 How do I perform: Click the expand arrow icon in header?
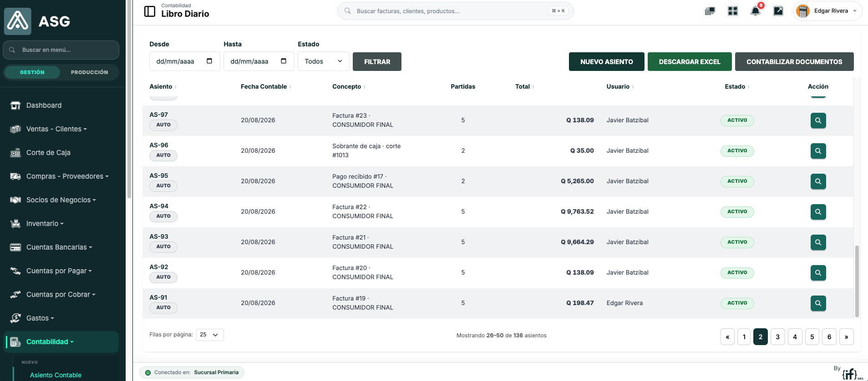(x=778, y=11)
